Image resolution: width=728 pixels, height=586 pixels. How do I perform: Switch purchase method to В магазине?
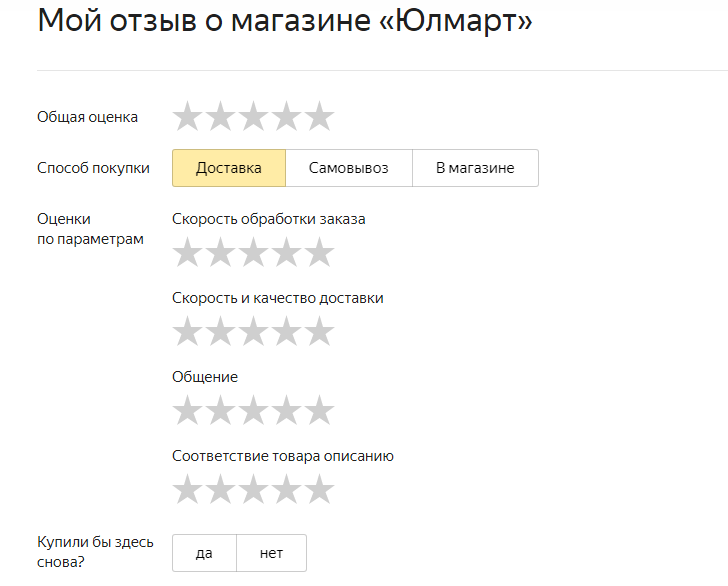coord(475,168)
